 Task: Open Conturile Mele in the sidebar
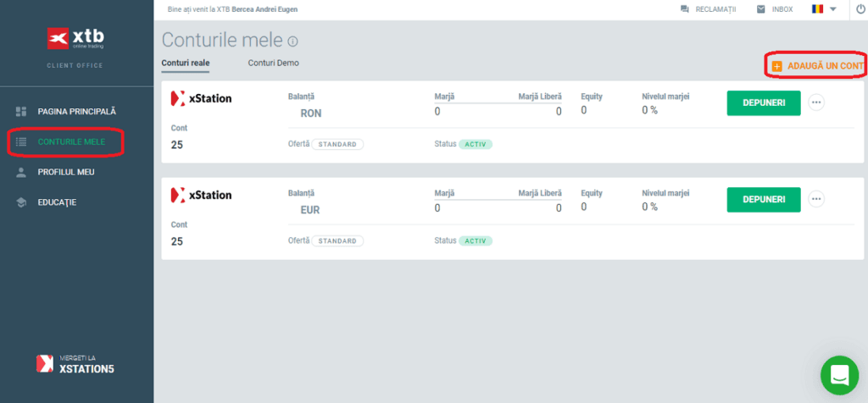(71, 141)
